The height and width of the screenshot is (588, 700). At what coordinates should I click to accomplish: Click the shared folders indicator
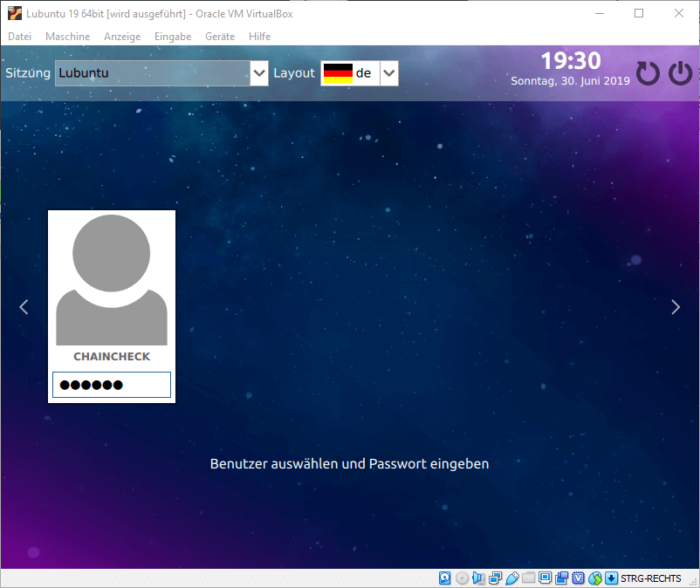coord(529,578)
